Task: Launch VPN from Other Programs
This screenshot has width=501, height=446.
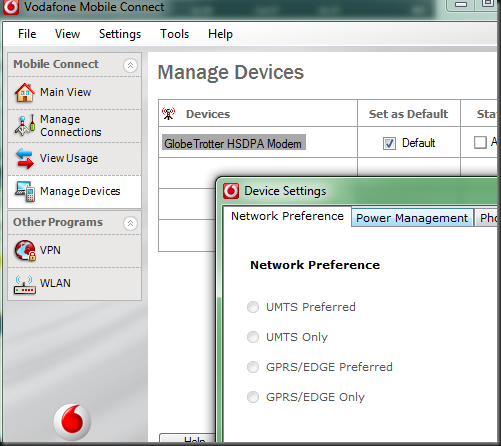Action: tap(75, 250)
